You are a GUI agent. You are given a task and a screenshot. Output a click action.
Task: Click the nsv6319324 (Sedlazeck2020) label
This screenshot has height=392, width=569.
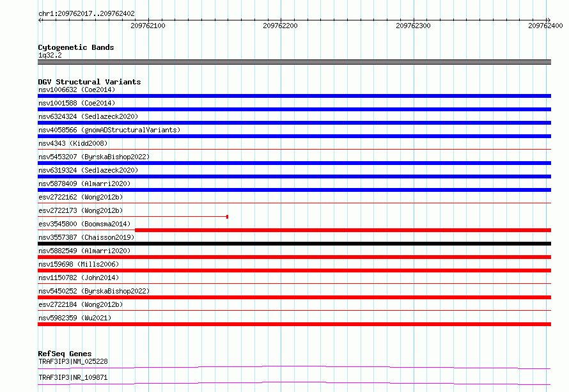coord(88,170)
